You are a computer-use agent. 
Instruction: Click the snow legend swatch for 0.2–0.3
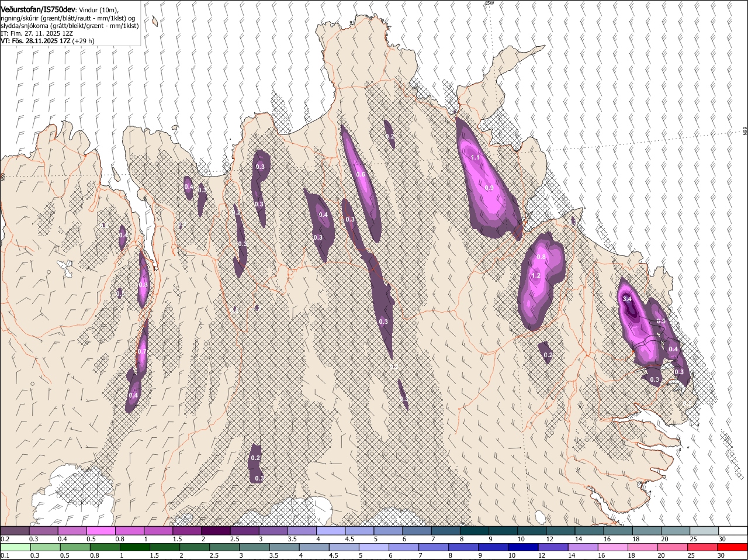pos(15,531)
